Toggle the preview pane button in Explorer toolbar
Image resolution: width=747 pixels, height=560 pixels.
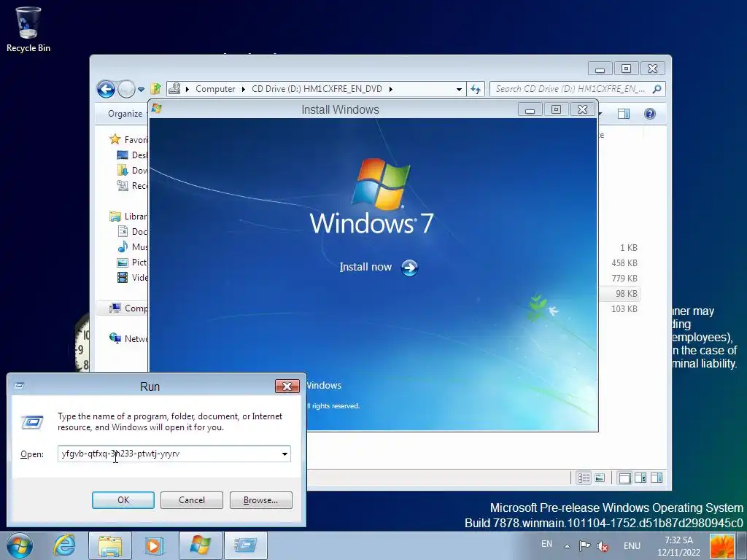[x=624, y=113]
